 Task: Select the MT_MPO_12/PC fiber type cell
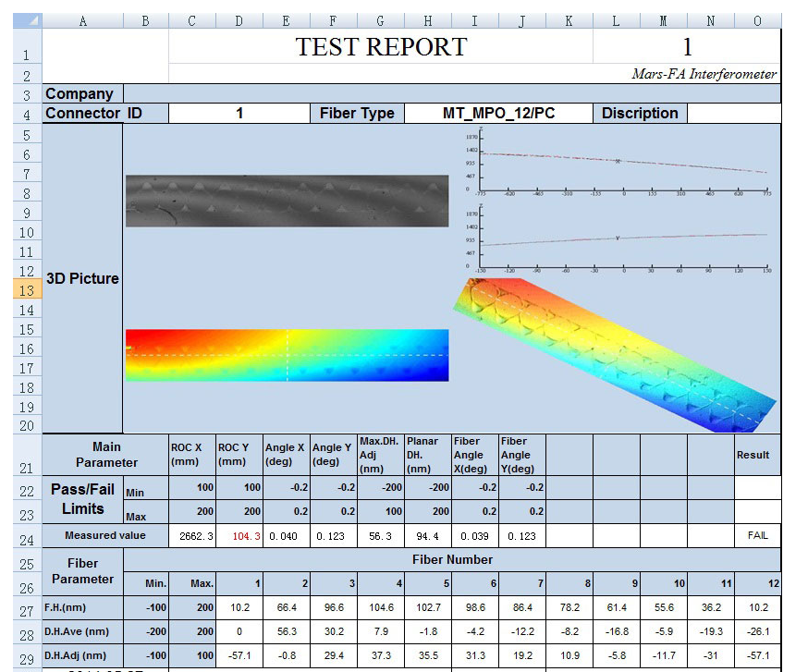point(499,114)
